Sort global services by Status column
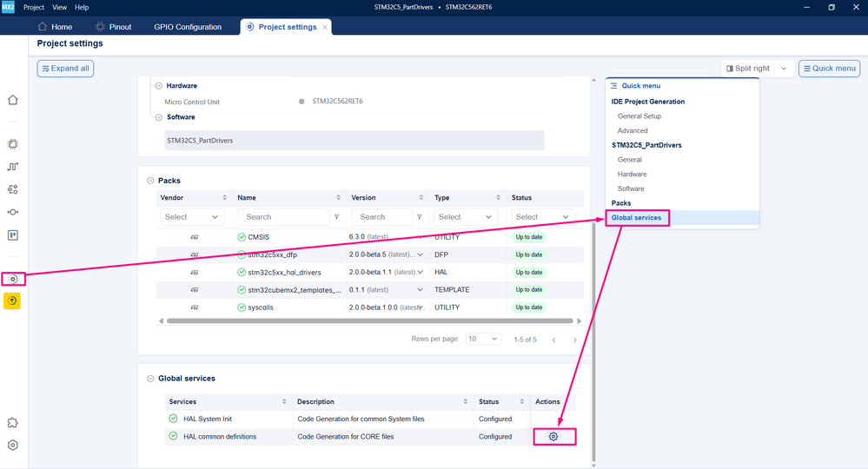This screenshot has height=469, width=868. [x=522, y=401]
